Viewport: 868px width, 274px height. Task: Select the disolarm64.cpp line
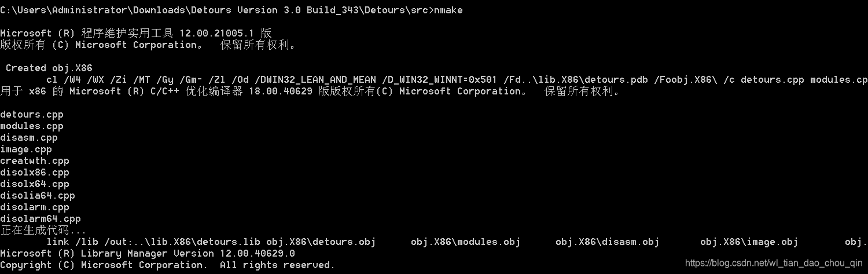41,219
